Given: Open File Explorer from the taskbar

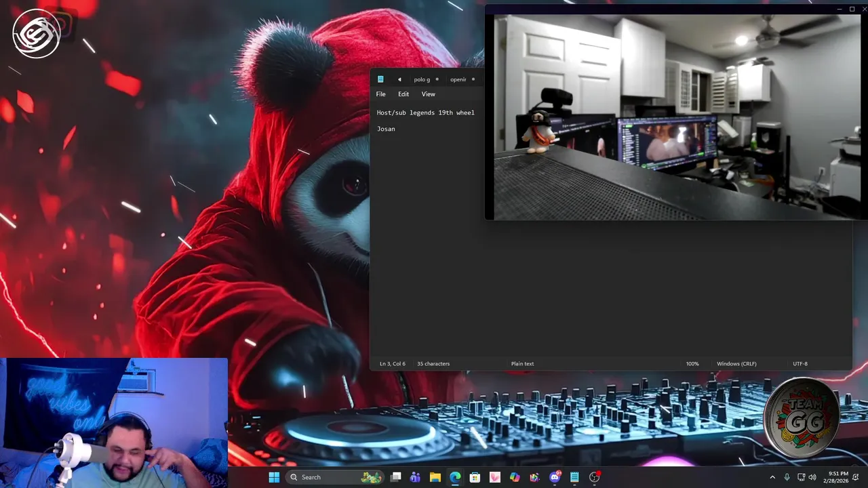Looking at the screenshot, I should [x=435, y=477].
